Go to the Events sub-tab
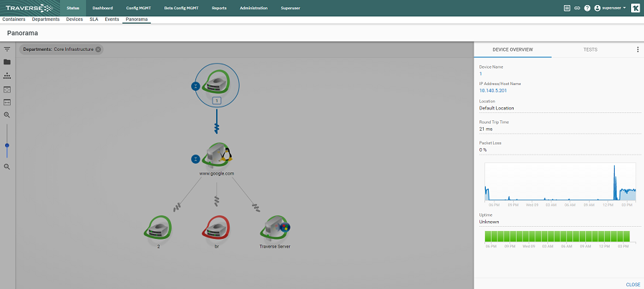 point(112,19)
